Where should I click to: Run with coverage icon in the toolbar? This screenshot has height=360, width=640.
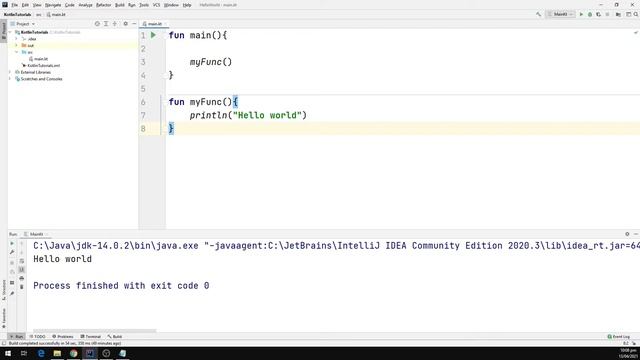[598, 14]
